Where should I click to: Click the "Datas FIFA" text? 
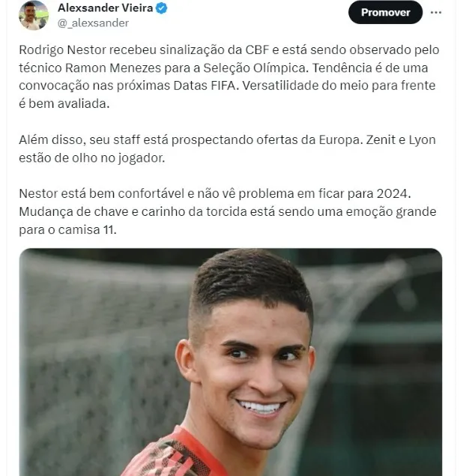[x=205, y=86]
